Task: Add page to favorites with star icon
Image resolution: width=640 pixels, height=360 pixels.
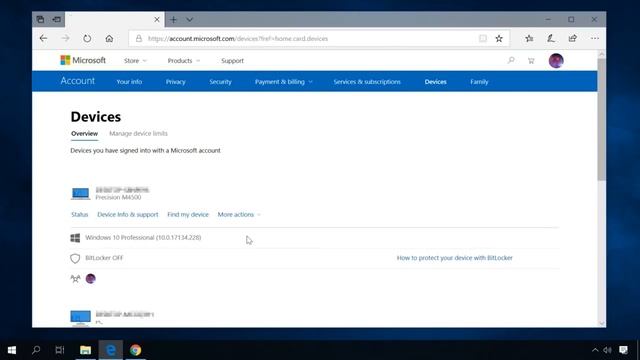Action: pyautogui.click(x=499, y=38)
